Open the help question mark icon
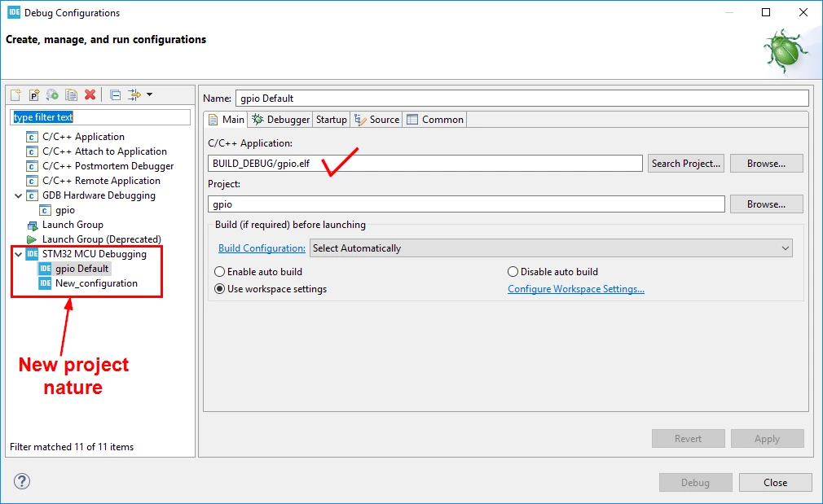The height and width of the screenshot is (504, 823). click(x=22, y=481)
